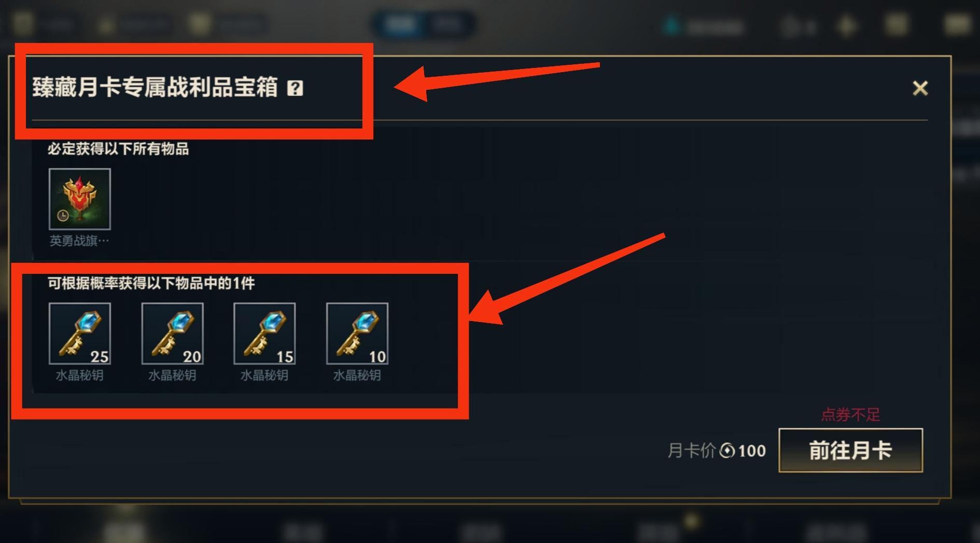Click the clock badge on banner item
The height and width of the screenshot is (543, 980).
63,215
